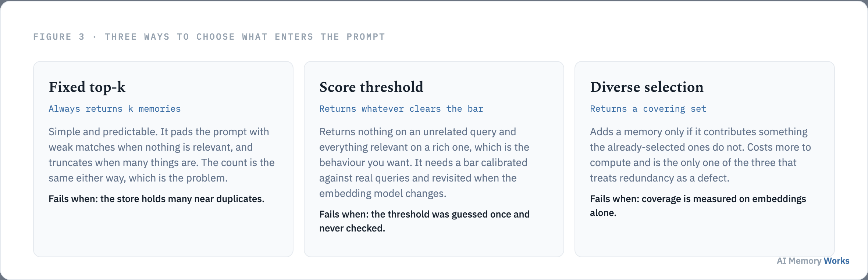868x280 pixels.
Task: Click the Diverse selection heading
Action: (x=647, y=87)
